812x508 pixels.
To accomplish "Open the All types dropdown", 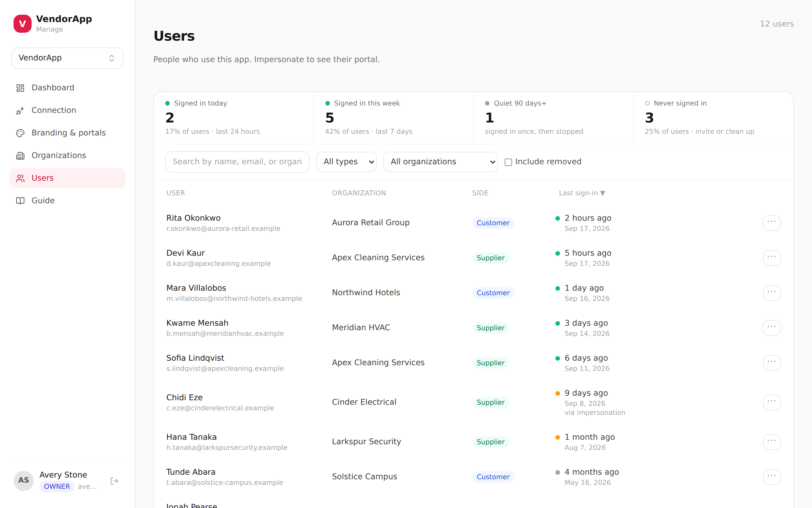I will tap(346, 162).
